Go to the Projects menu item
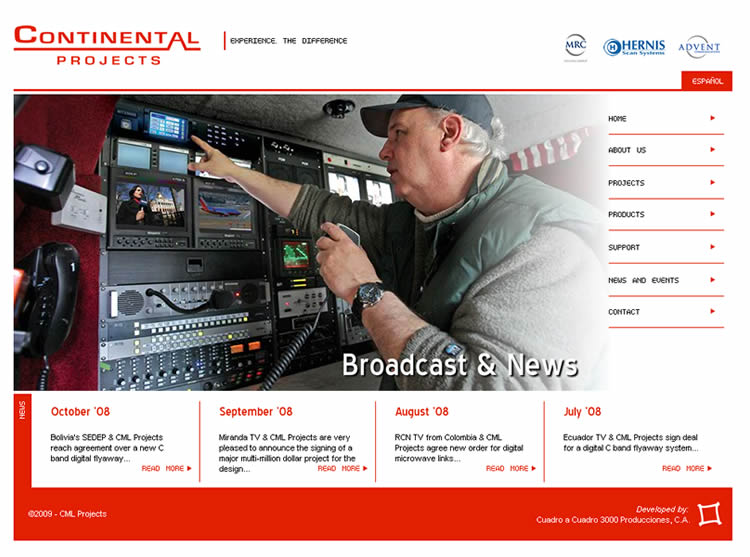This screenshot has width=750, height=557. point(626,183)
